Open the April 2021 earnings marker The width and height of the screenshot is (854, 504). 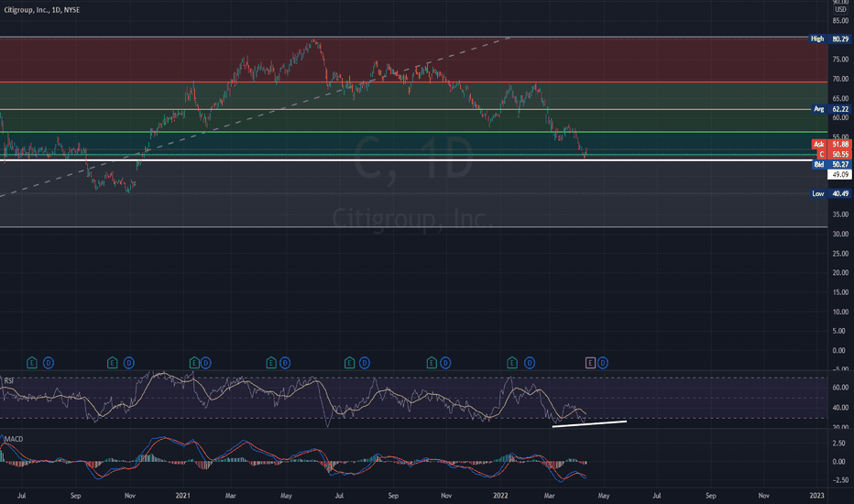click(x=271, y=363)
